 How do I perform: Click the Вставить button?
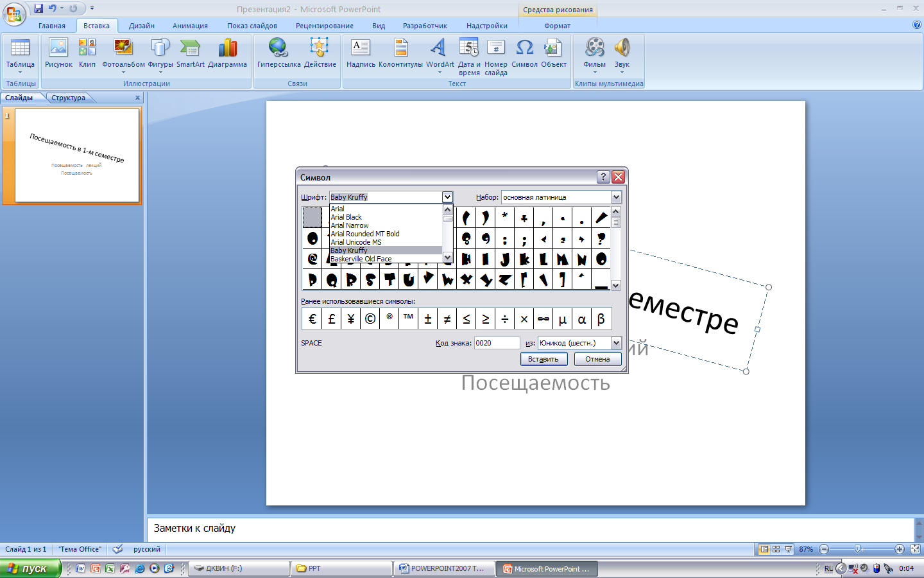[543, 359]
